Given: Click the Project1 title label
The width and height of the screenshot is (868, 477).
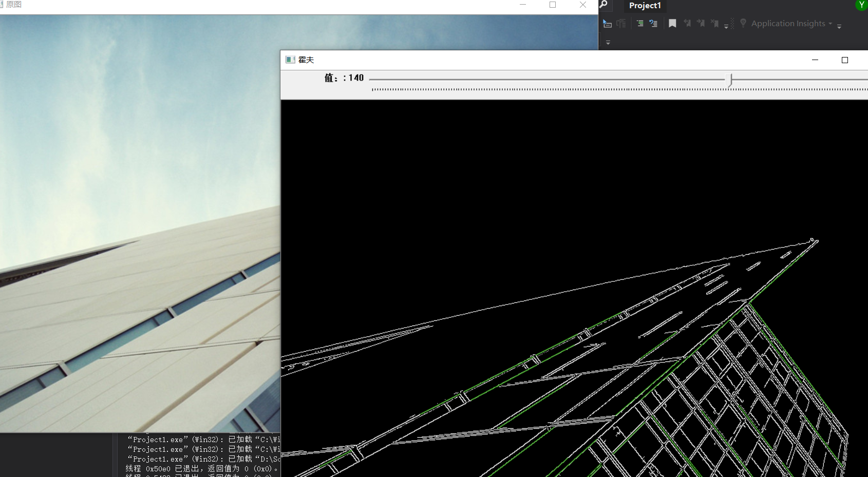Looking at the screenshot, I should 645,6.
